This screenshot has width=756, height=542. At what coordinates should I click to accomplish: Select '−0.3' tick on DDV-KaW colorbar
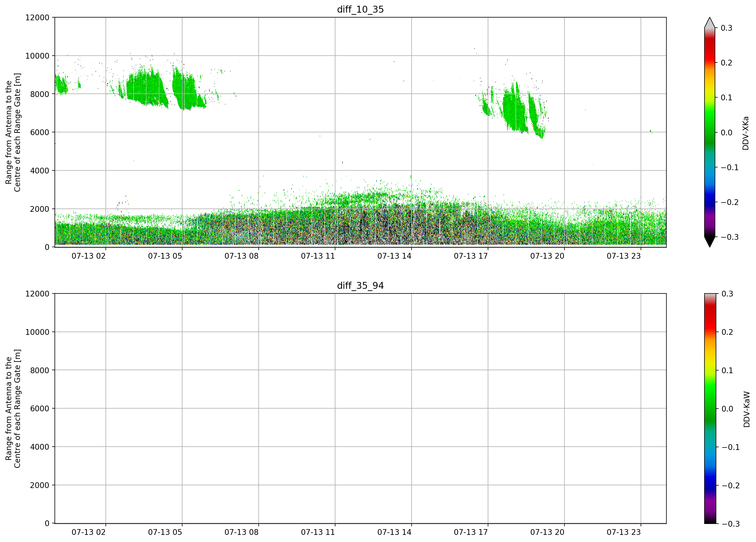tap(730, 524)
